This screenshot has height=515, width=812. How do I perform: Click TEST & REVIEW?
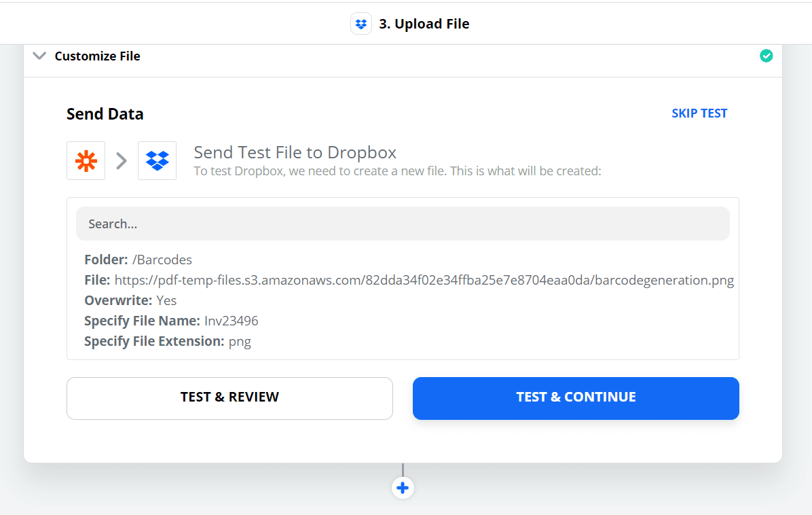pyautogui.click(x=229, y=397)
